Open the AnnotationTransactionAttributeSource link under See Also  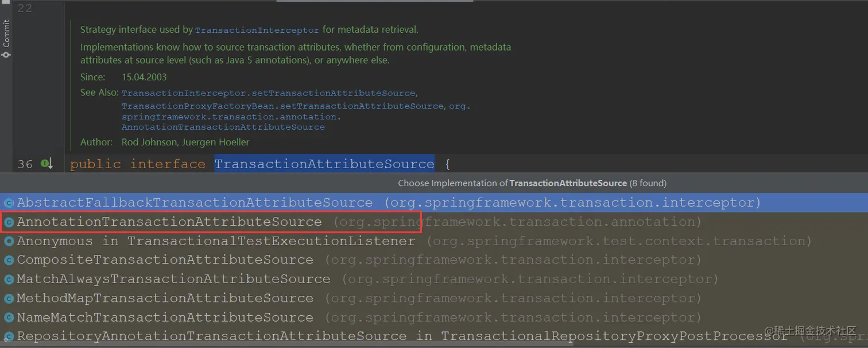tap(223, 127)
